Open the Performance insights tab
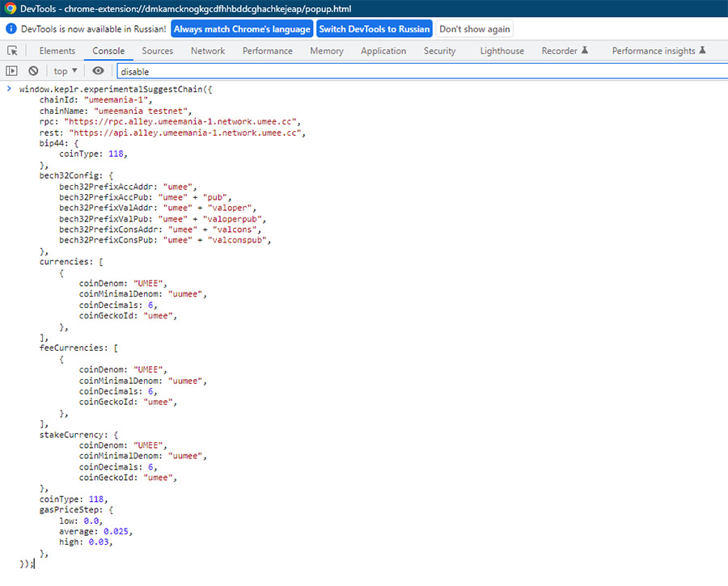The image size is (728, 586). (658, 51)
